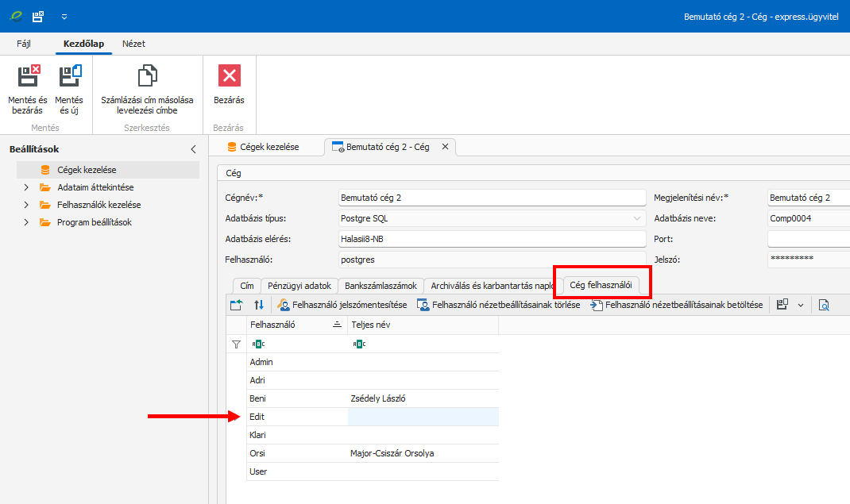Click the Cégnév input field
Screen dimensions: 850x504
pyautogui.click(x=493, y=198)
